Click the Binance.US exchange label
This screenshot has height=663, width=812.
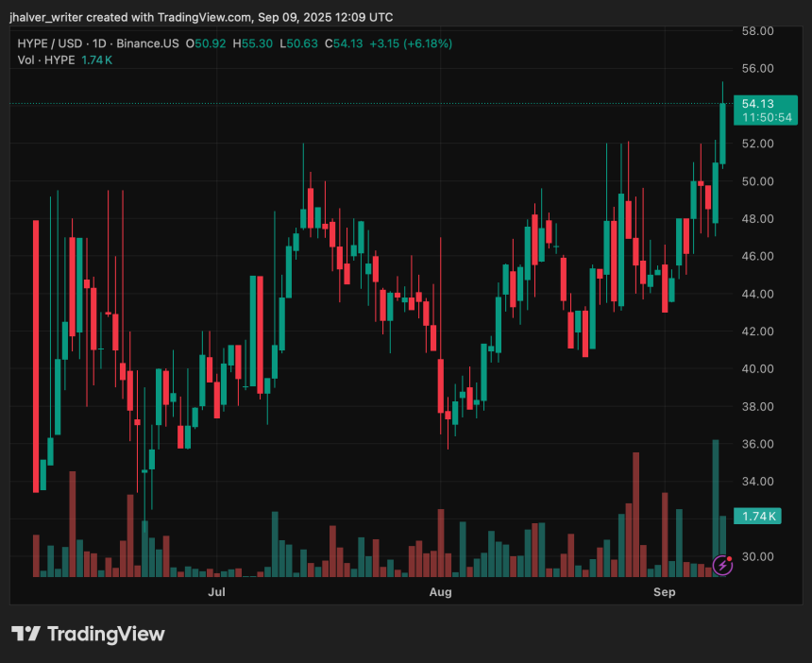147,43
